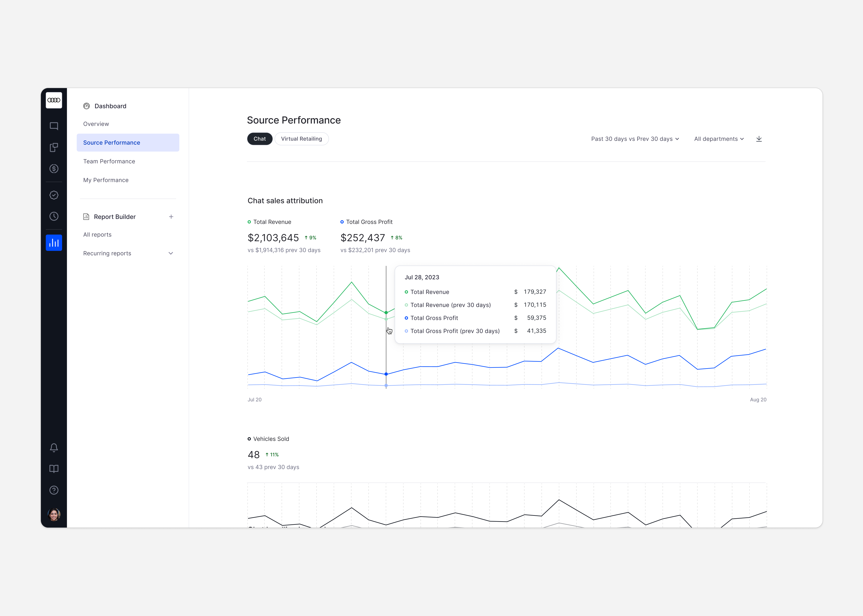The height and width of the screenshot is (616, 863).
Task: Click the clock history icon in the sidebar
Action: (54, 216)
